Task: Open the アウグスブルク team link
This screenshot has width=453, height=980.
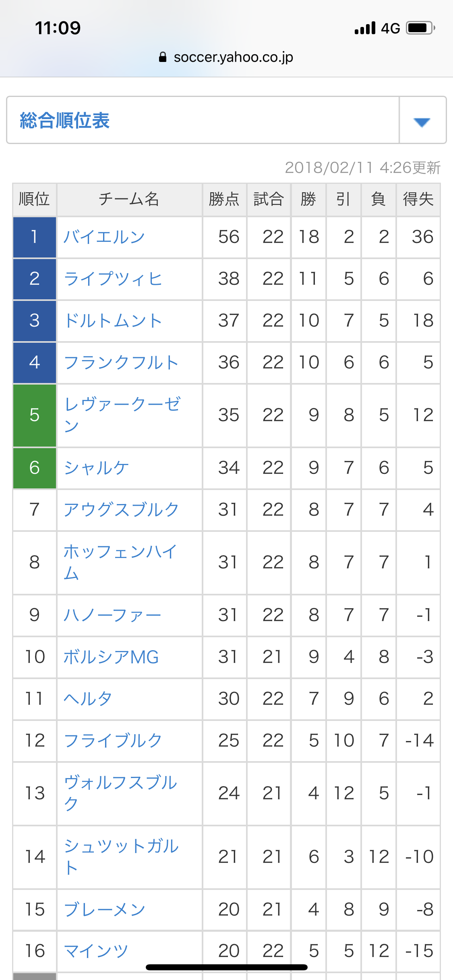Action: [121, 510]
